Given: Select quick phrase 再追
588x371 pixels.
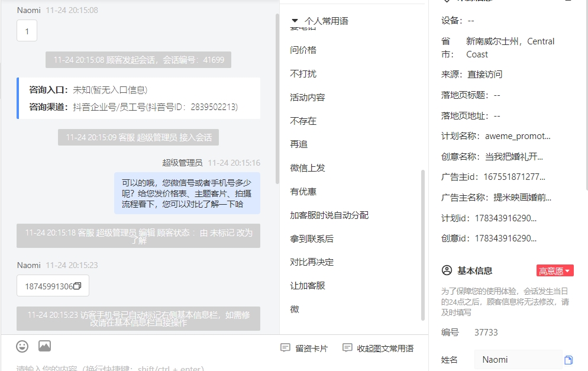Looking at the screenshot, I should pos(299,144).
